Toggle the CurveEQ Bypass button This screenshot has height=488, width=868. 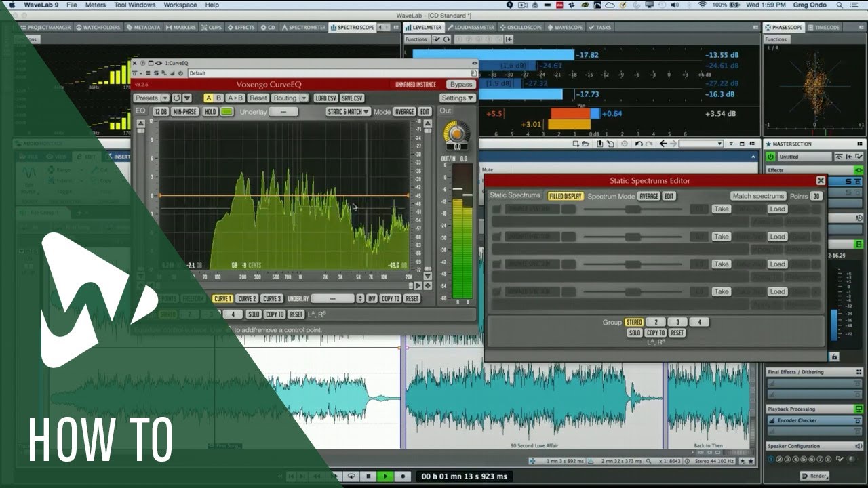[x=460, y=85]
